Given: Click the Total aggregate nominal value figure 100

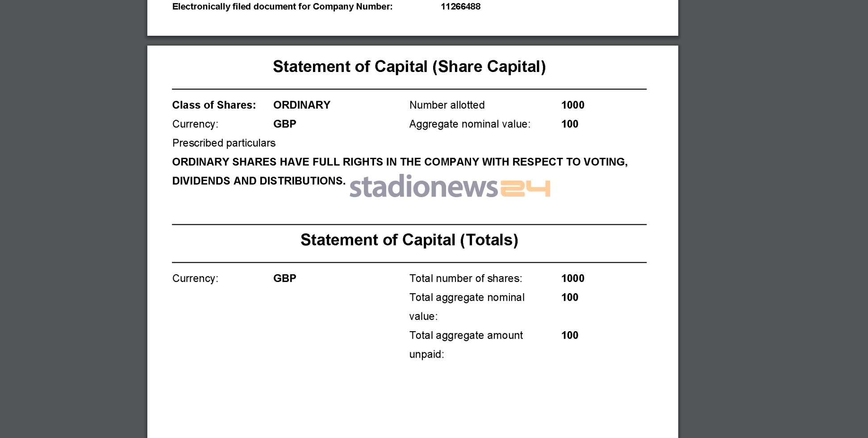Looking at the screenshot, I should pyautogui.click(x=569, y=298).
